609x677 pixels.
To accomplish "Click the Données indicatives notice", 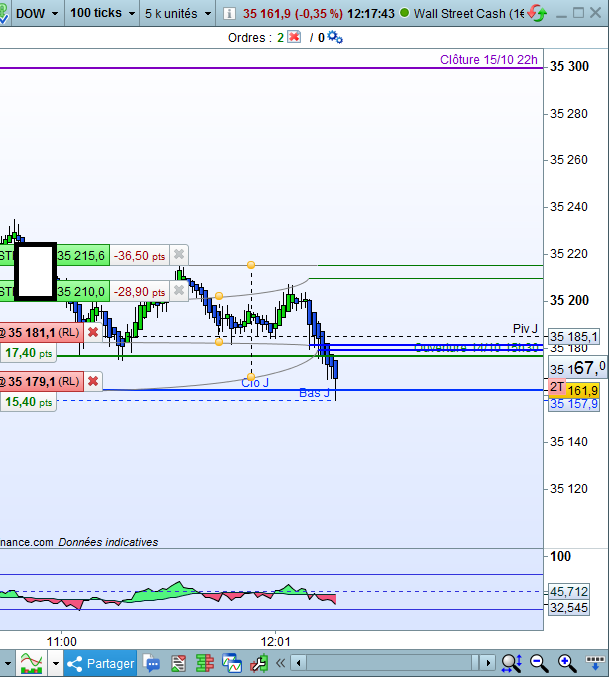I will [x=108, y=542].
